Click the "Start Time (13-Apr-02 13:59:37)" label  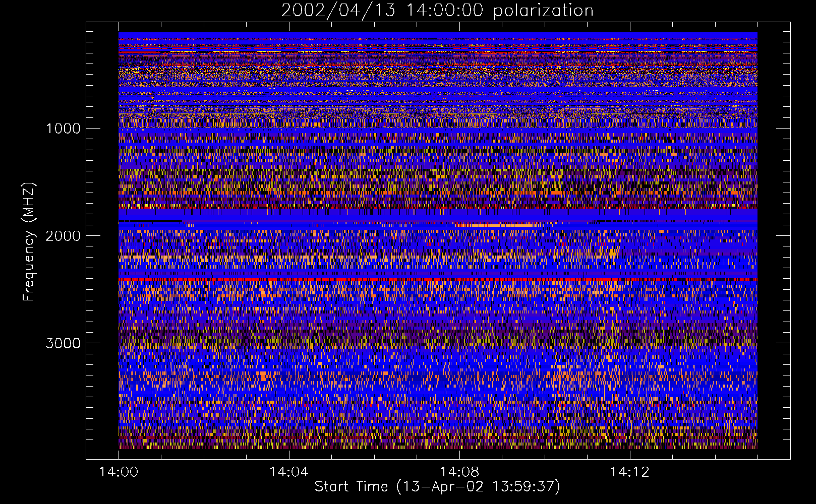[437, 487]
